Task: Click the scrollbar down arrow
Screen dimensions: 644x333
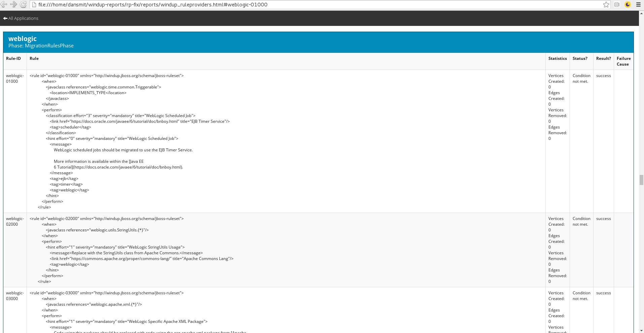Action: [641, 330]
